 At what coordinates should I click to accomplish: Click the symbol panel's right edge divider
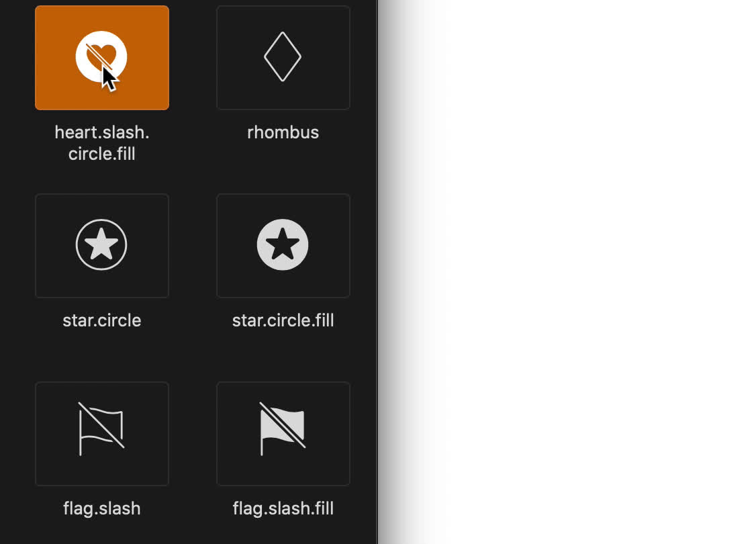click(x=377, y=272)
